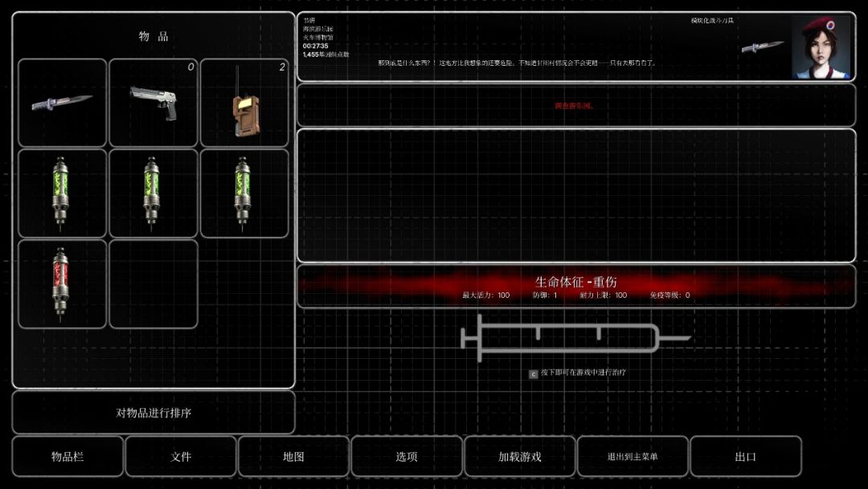The height and width of the screenshot is (489, 868).
Task: Select the third green serum vial
Action: tap(244, 194)
